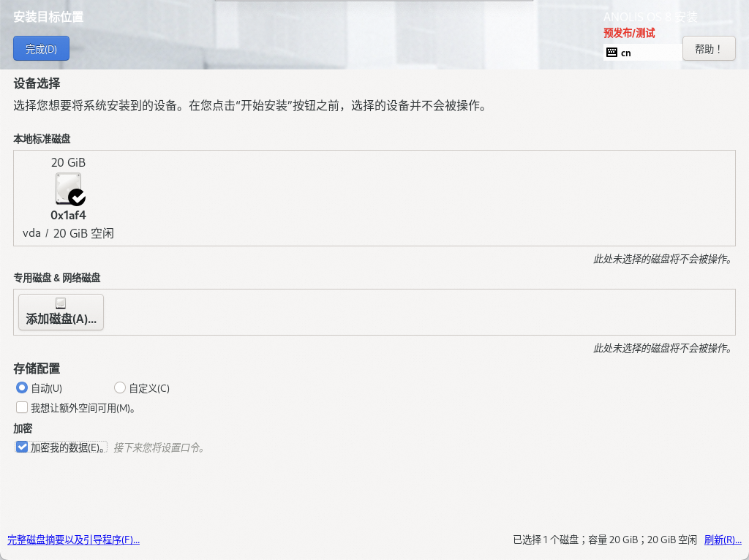Click the 20 GiB size label above disk
This screenshot has height=560, width=749.
click(x=68, y=162)
